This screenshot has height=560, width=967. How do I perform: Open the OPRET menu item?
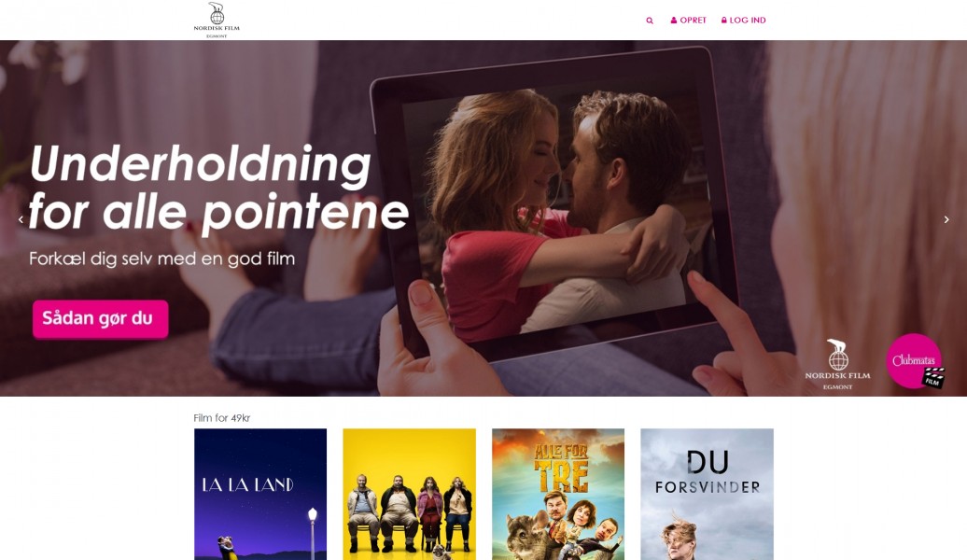click(694, 21)
